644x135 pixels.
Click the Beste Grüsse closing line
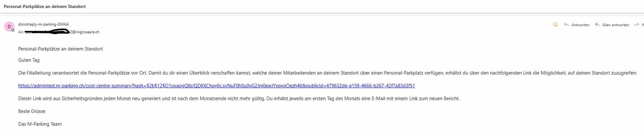[32, 111]
